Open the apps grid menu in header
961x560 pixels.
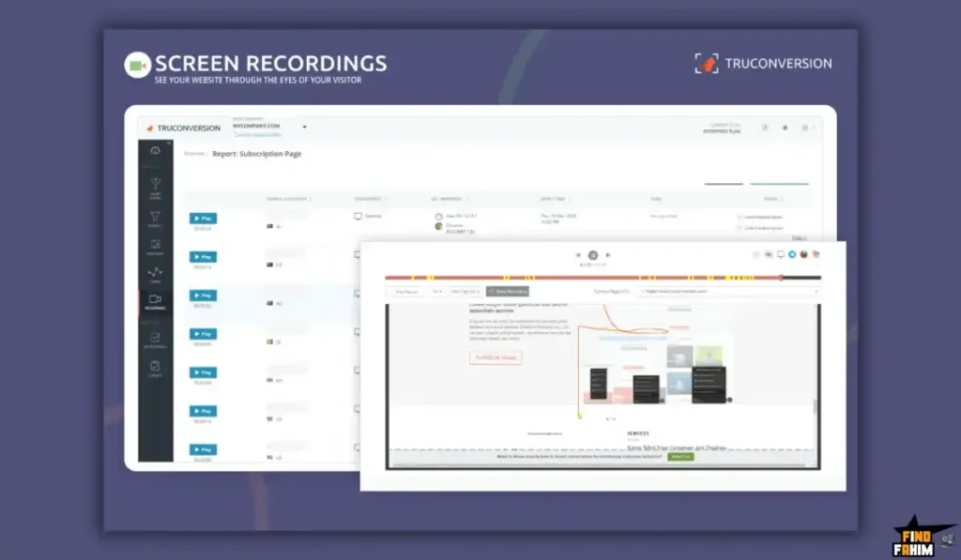804,128
